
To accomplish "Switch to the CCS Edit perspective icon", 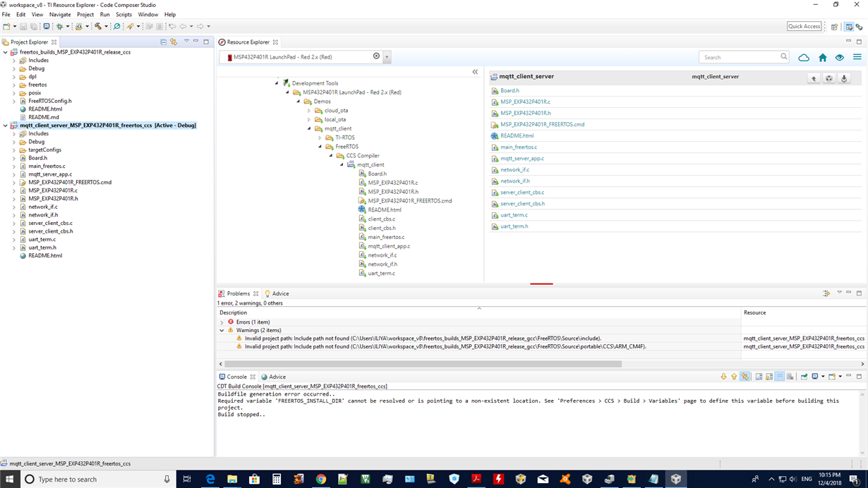I will click(x=849, y=27).
